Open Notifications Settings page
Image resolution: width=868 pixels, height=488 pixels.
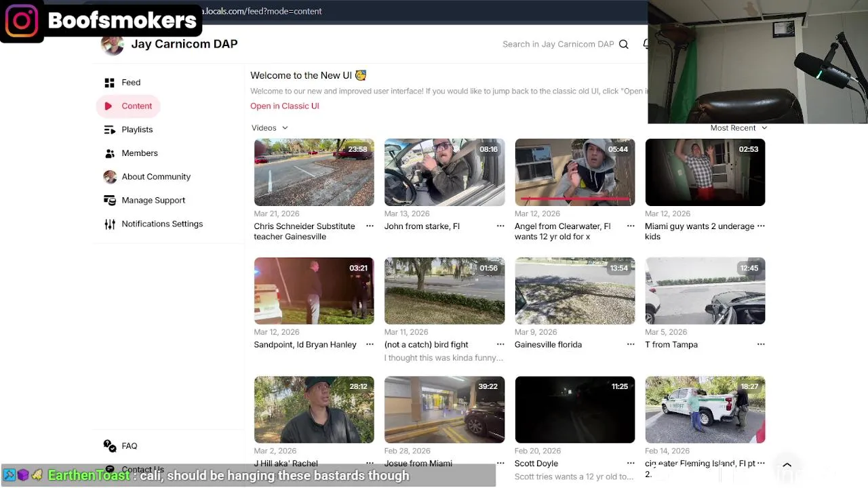click(x=162, y=224)
